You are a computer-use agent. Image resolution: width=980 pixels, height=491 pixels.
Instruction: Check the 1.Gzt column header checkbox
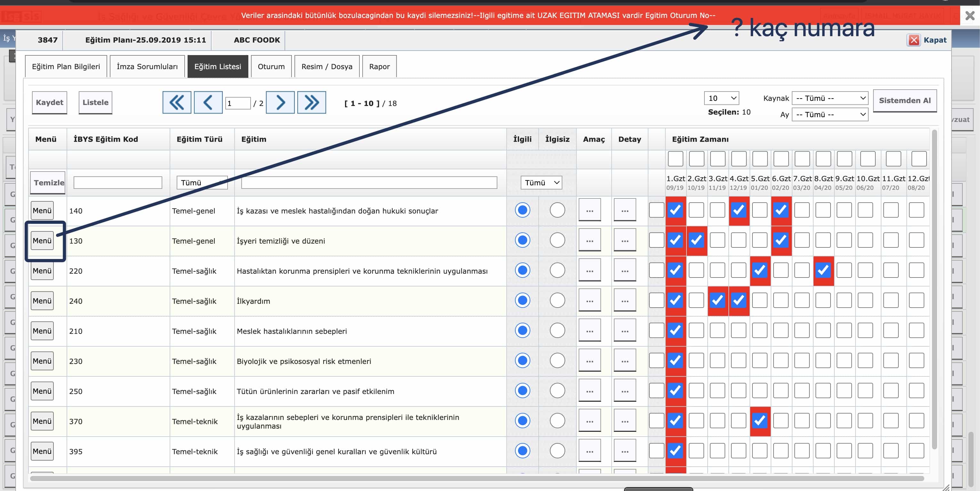click(675, 158)
